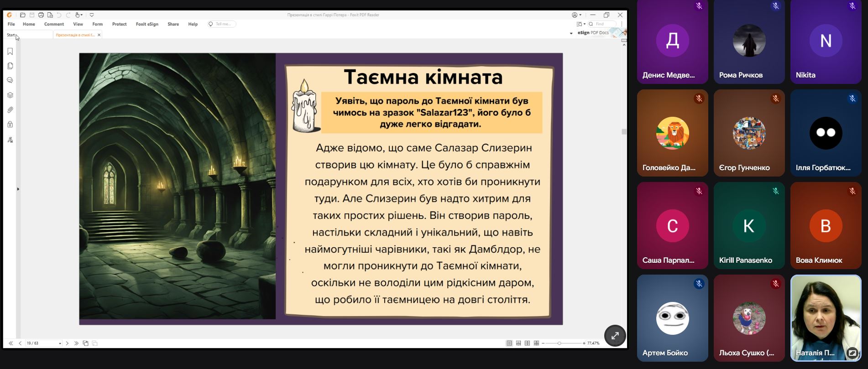Toggle continuous scrolling page view
Screen dimensions: 868x369
518,343
